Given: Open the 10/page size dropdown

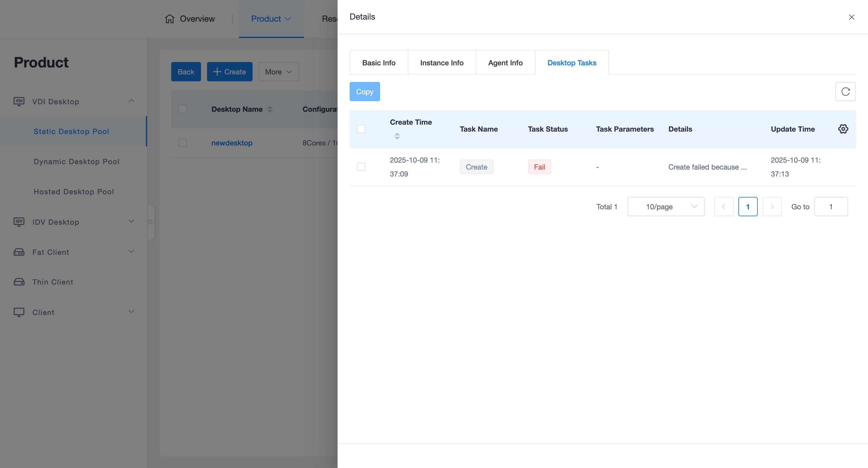Looking at the screenshot, I should coord(665,207).
